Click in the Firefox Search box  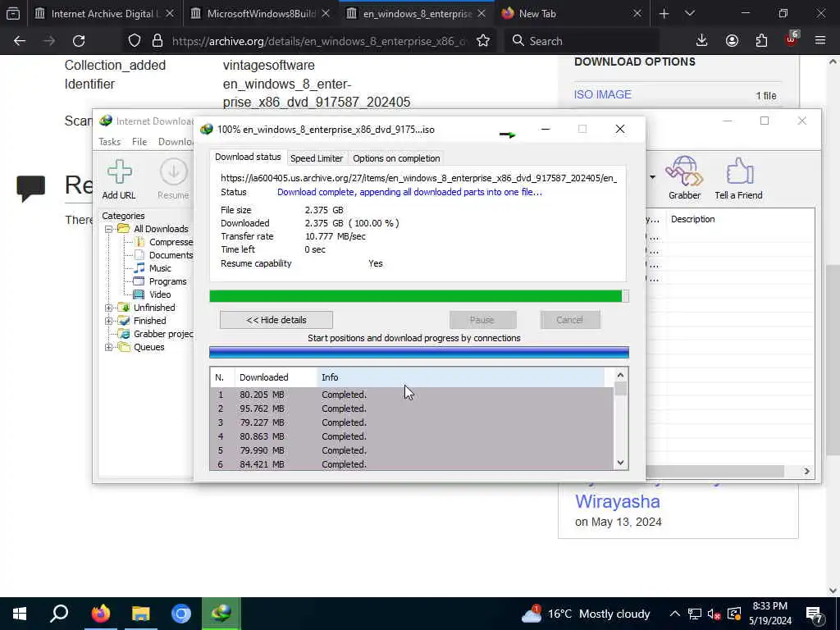click(x=582, y=41)
